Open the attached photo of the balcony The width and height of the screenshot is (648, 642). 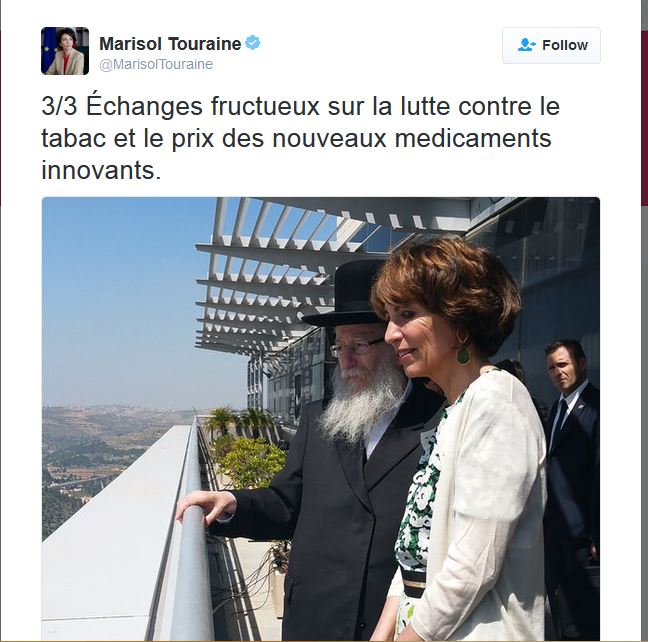(321, 419)
